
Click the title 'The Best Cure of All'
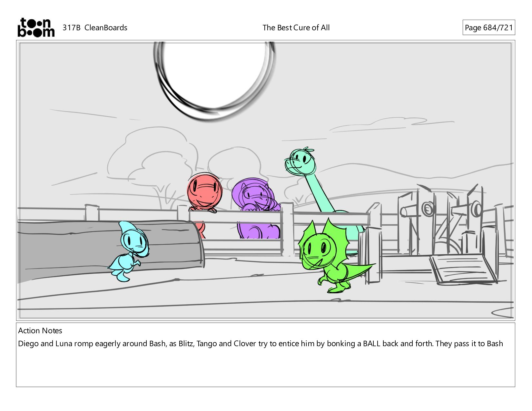(296, 28)
